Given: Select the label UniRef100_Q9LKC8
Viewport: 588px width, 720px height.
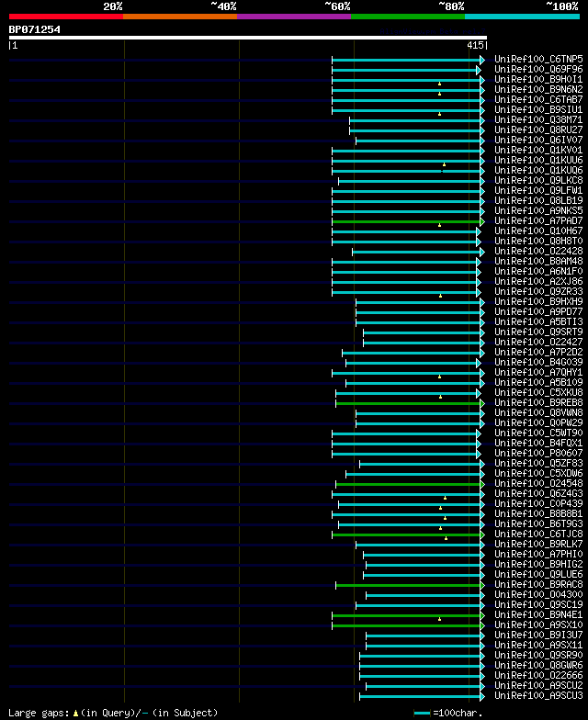Looking at the screenshot, I should (538, 180).
